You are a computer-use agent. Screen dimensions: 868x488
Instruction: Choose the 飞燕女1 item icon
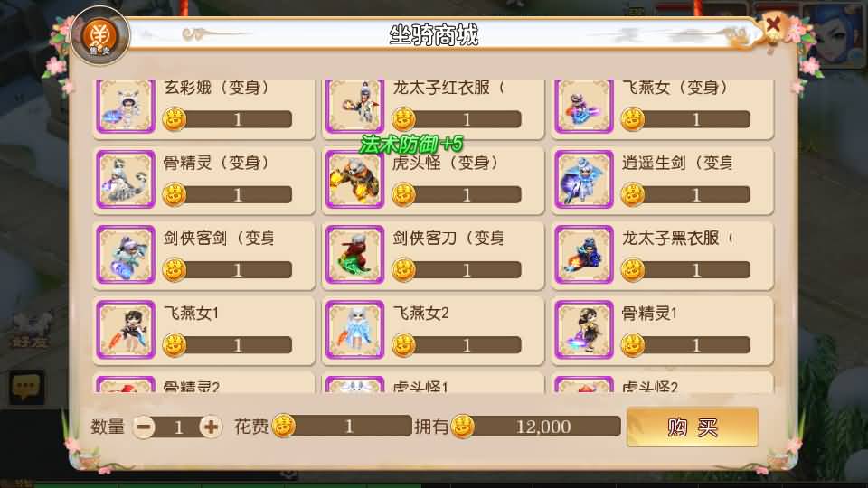pyautogui.click(x=126, y=330)
